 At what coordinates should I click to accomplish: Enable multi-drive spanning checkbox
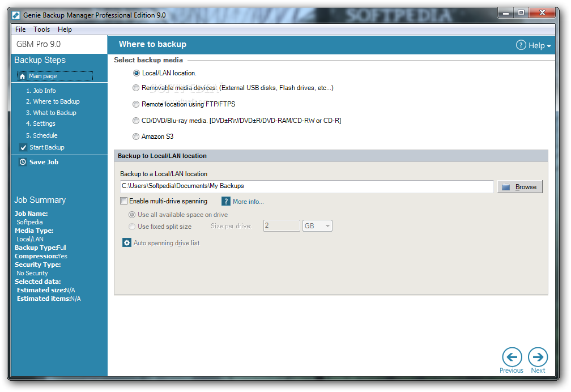pyautogui.click(x=124, y=201)
